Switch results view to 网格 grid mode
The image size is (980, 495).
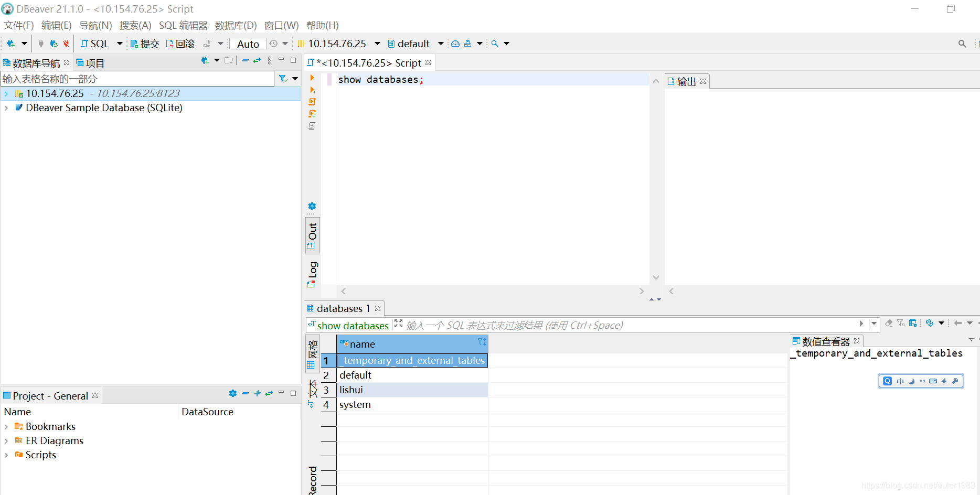point(312,354)
